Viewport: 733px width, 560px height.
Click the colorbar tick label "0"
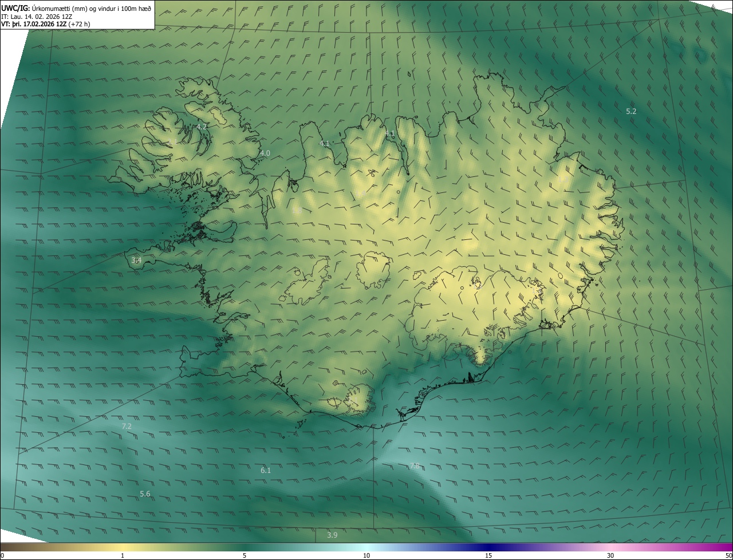click(x=2, y=555)
